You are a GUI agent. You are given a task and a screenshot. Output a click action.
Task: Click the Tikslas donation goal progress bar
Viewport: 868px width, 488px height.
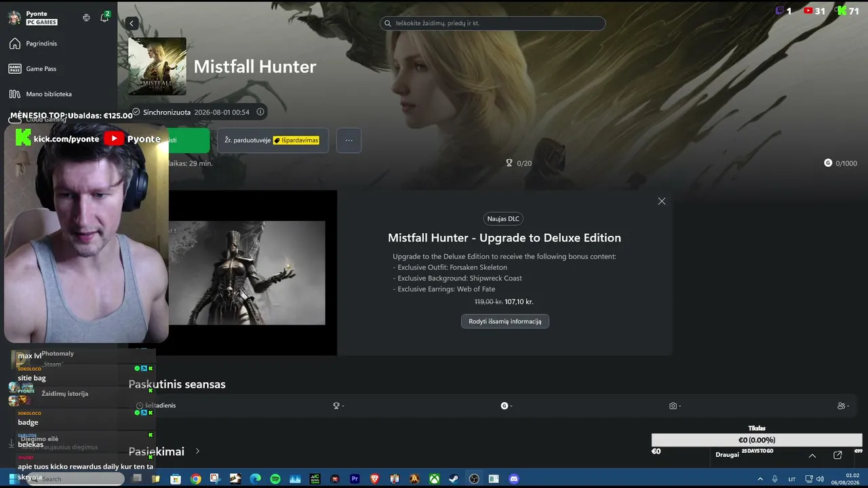click(x=757, y=440)
